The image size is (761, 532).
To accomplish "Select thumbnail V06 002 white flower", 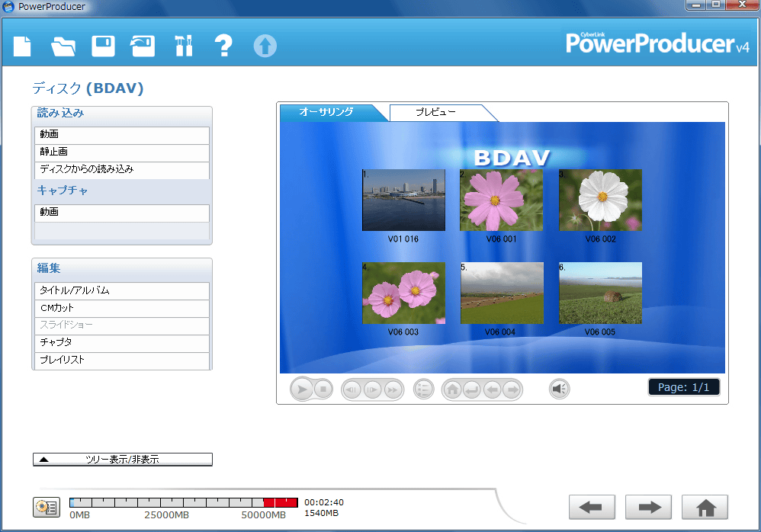I will click(600, 200).
